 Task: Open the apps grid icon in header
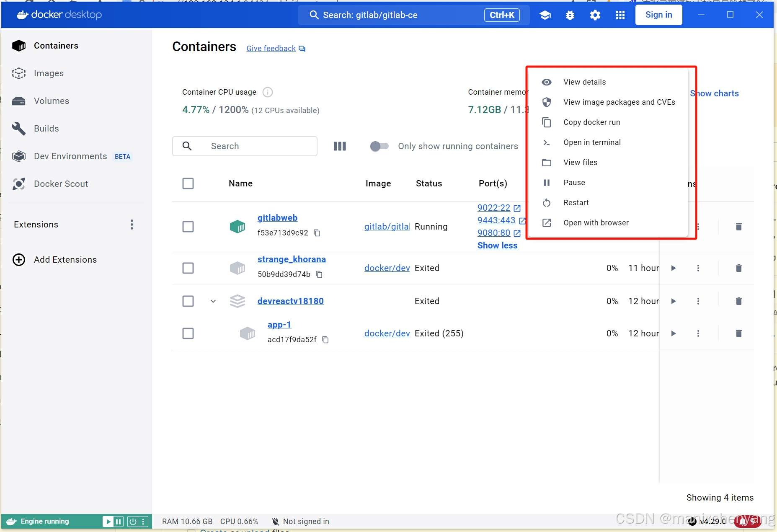(x=620, y=15)
